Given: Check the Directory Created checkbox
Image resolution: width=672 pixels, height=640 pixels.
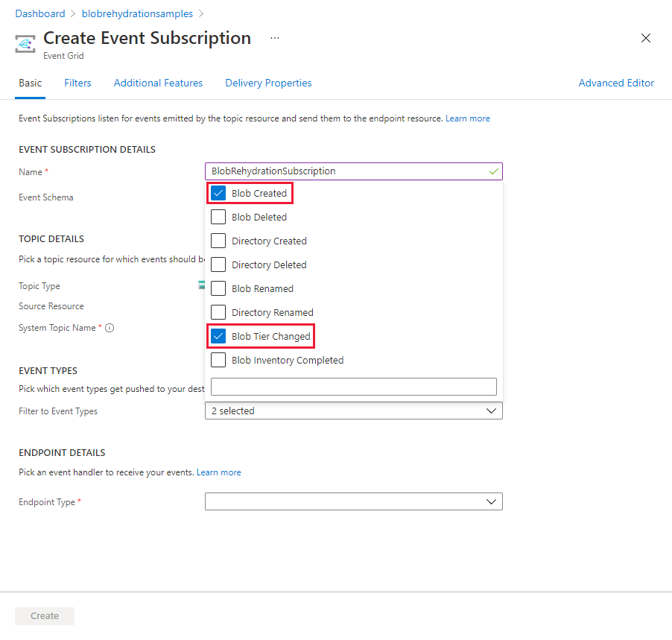Looking at the screenshot, I should (218, 241).
